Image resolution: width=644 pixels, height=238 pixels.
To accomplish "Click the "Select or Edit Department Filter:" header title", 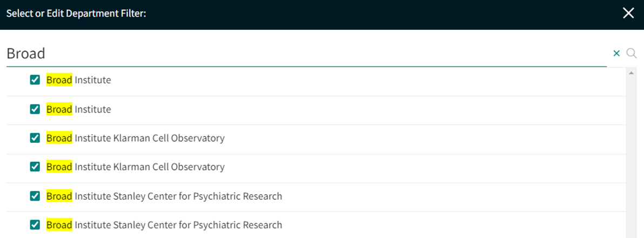I will coord(77,14).
